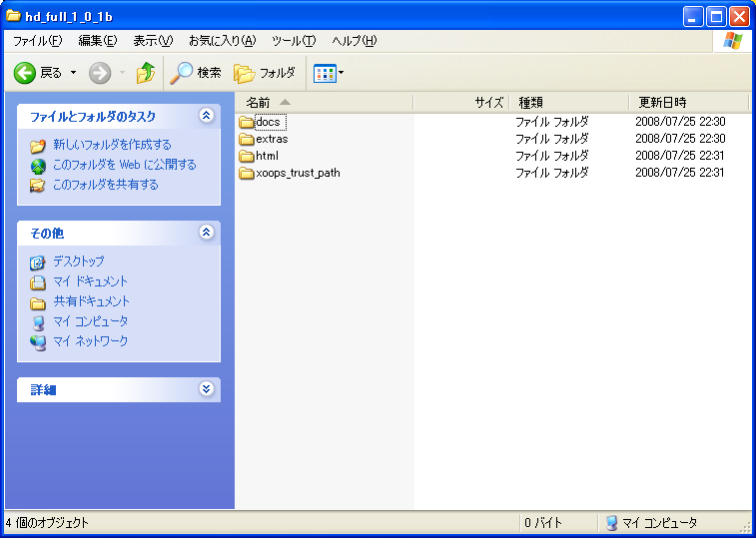Screen dimensions: 756x538
Task: Sort by the 種類 column header
Action: 569,102
